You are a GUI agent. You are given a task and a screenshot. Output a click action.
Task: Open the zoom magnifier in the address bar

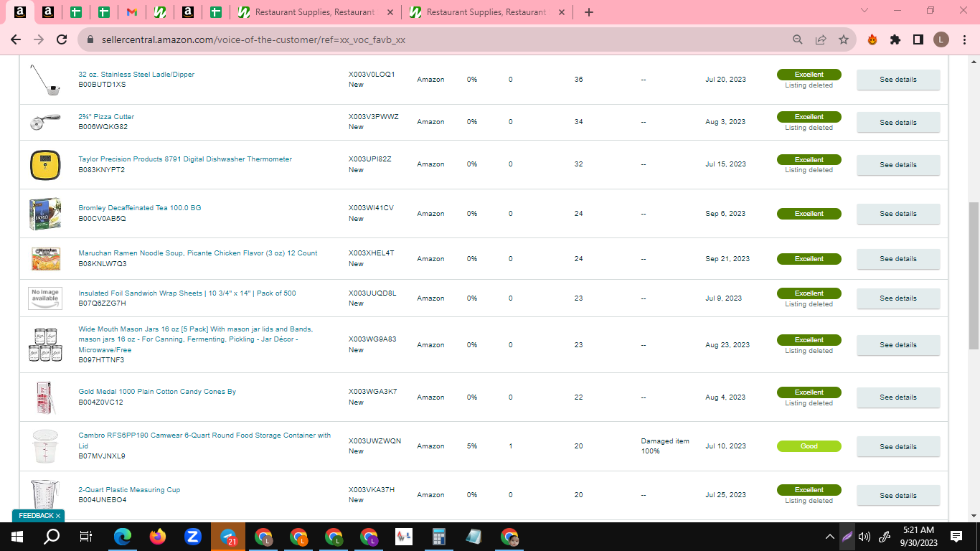(798, 40)
